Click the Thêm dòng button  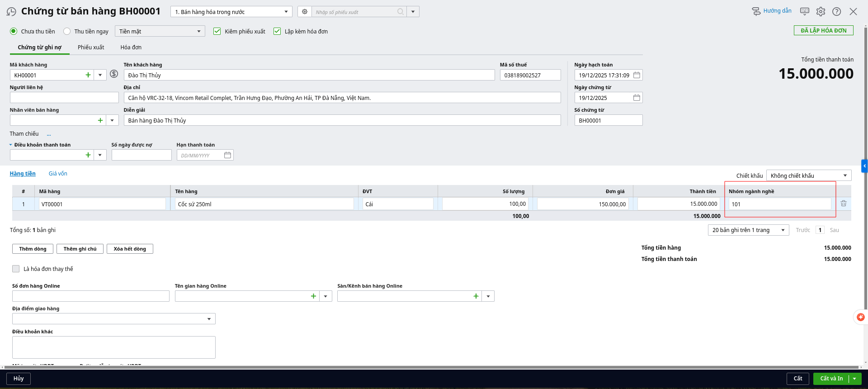(x=33, y=249)
